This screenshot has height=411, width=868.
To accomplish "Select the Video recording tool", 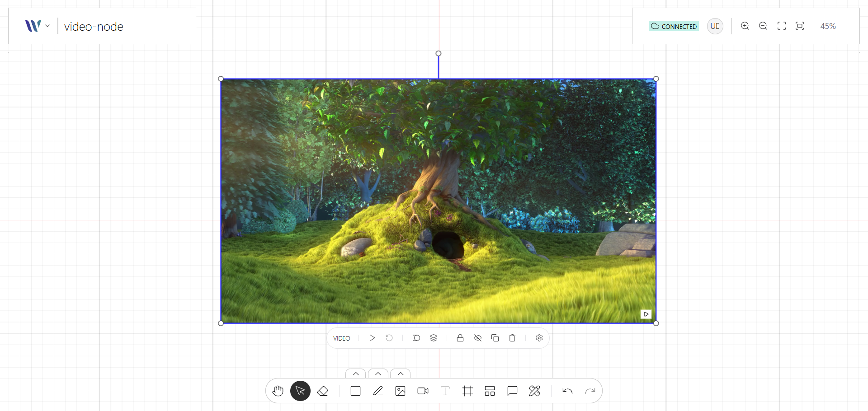I will click(x=422, y=391).
